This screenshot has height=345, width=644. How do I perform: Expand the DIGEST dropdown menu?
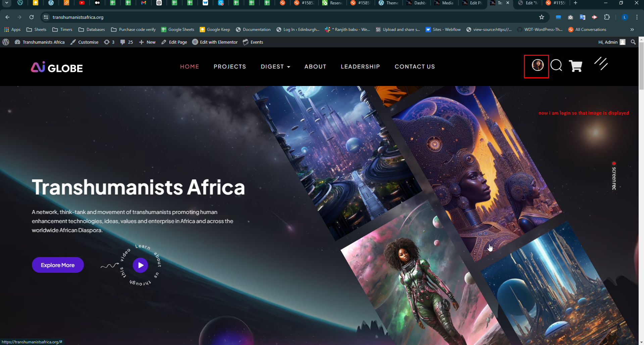point(275,67)
